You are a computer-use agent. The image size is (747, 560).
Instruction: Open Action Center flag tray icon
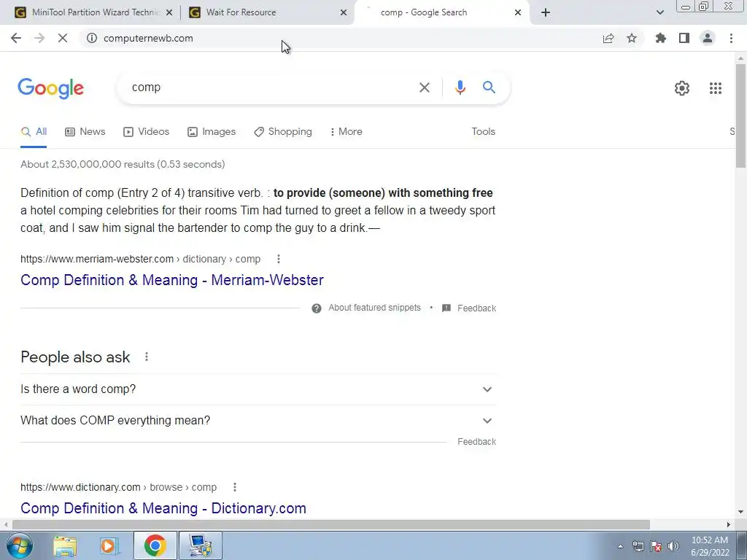click(656, 546)
